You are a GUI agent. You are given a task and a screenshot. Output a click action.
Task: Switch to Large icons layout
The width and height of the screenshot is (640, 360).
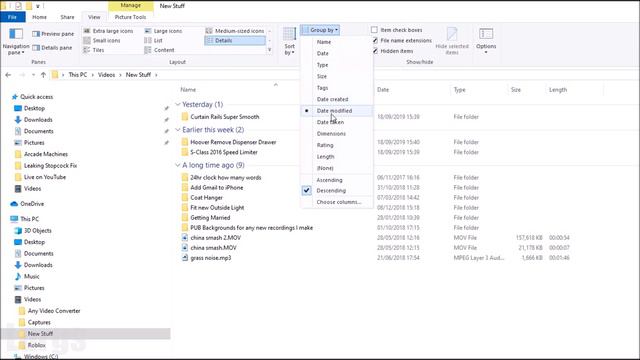[163, 31]
